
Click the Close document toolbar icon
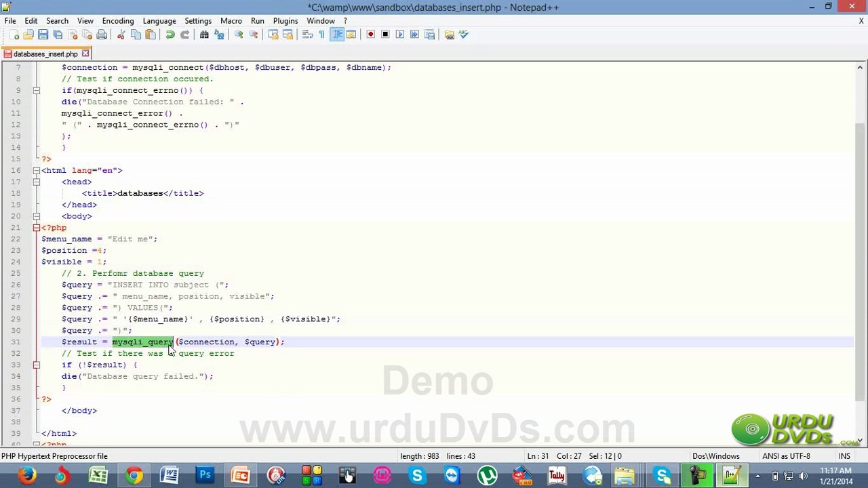point(73,35)
